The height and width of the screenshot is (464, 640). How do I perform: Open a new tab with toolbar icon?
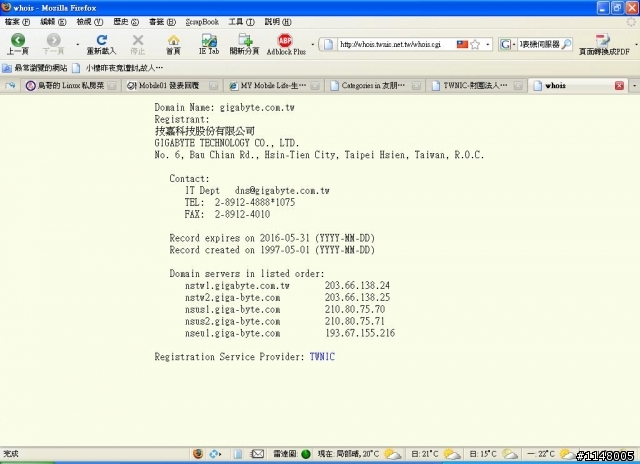(244, 44)
